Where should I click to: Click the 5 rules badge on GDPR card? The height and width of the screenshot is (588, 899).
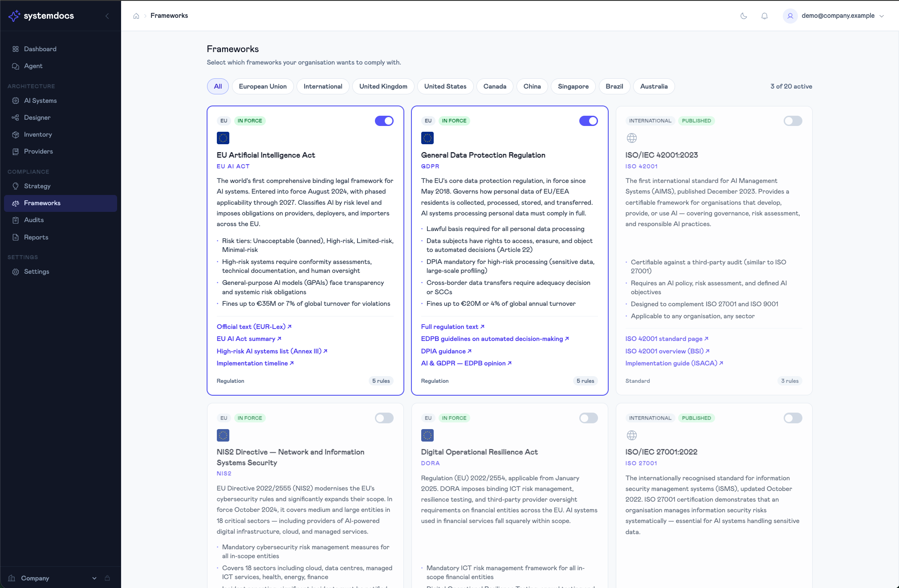[586, 381]
